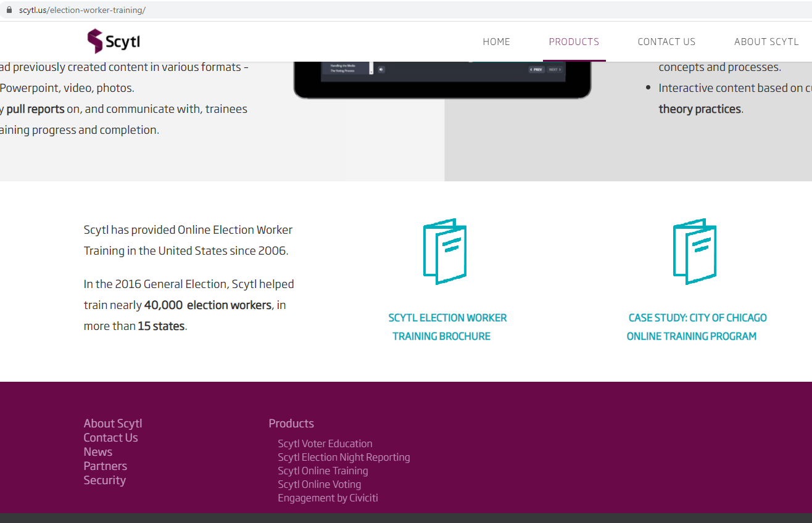Click About Scytl in the footer
The width and height of the screenshot is (812, 523).
(113, 423)
